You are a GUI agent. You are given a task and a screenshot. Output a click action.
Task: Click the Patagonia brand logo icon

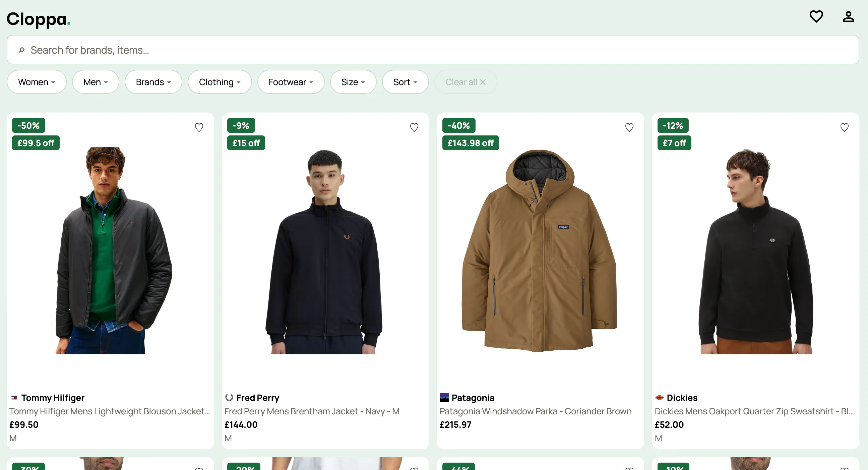tap(444, 398)
